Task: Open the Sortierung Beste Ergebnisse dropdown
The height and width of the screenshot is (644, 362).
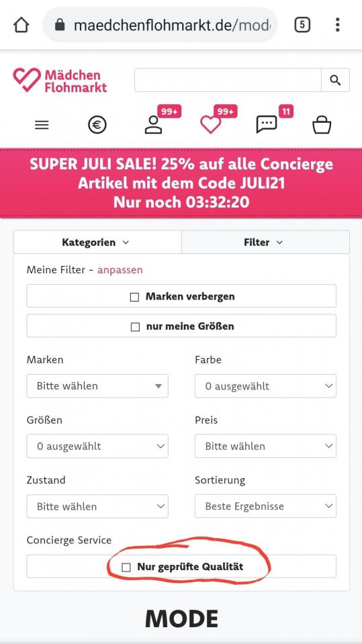Action: [265, 506]
